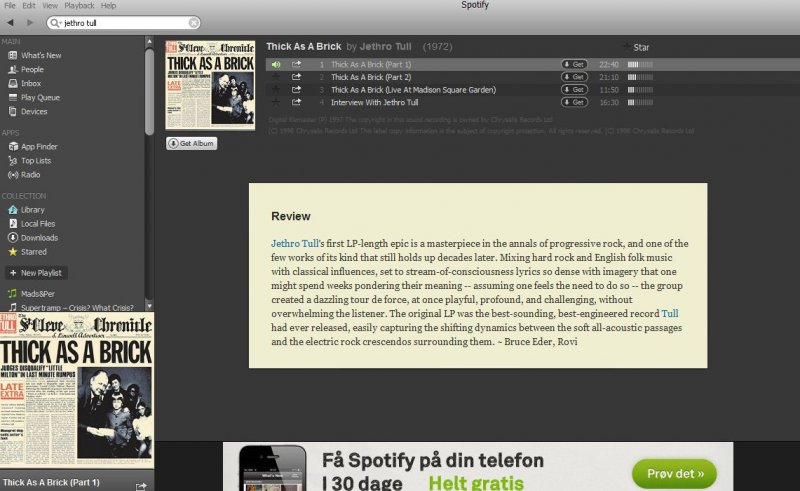This screenshot has width=800, height=491.
Task: Navigate back with the left arrow
Action: point(10,22)
